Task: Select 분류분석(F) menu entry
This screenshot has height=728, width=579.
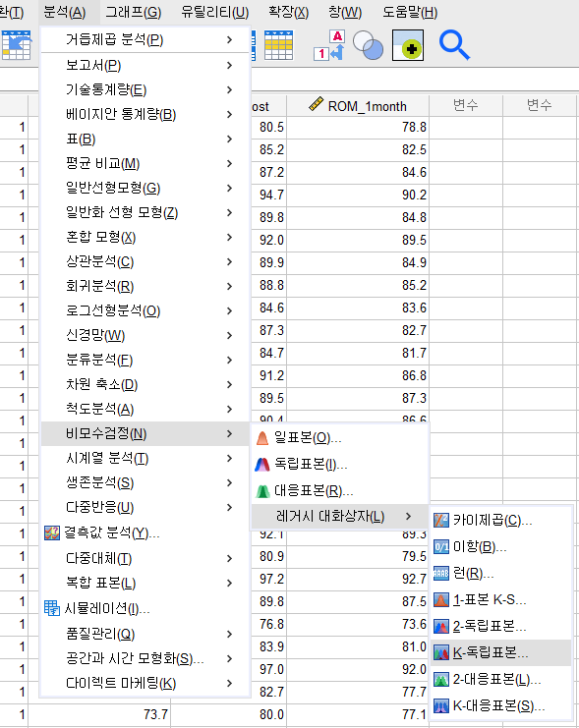Action: (145, 360)
